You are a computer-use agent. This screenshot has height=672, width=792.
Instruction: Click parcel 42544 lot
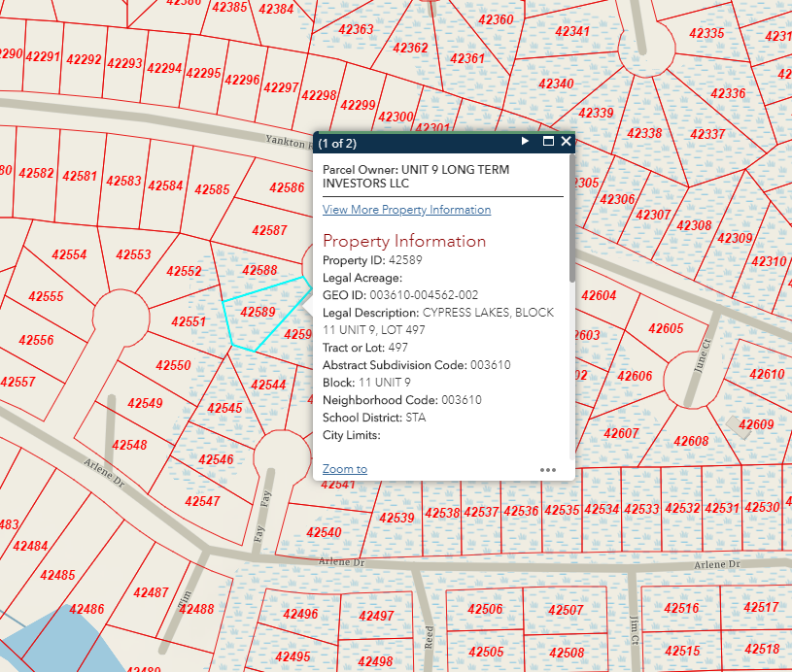(x=268, y=386)
